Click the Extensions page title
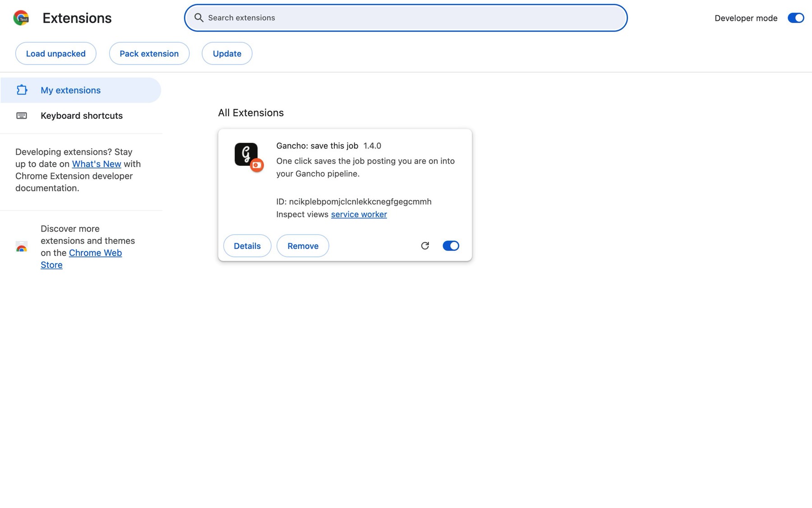Screen dimensions: 812x508 click(x=77, y=18)
